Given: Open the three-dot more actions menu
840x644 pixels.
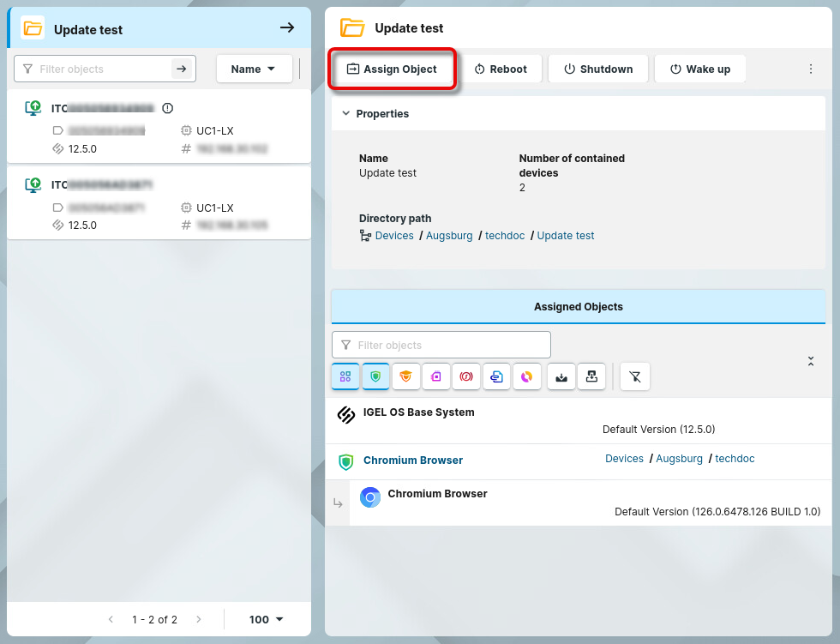Looking at the screenshot, I should pyautogui.click(x=811, y=69).
